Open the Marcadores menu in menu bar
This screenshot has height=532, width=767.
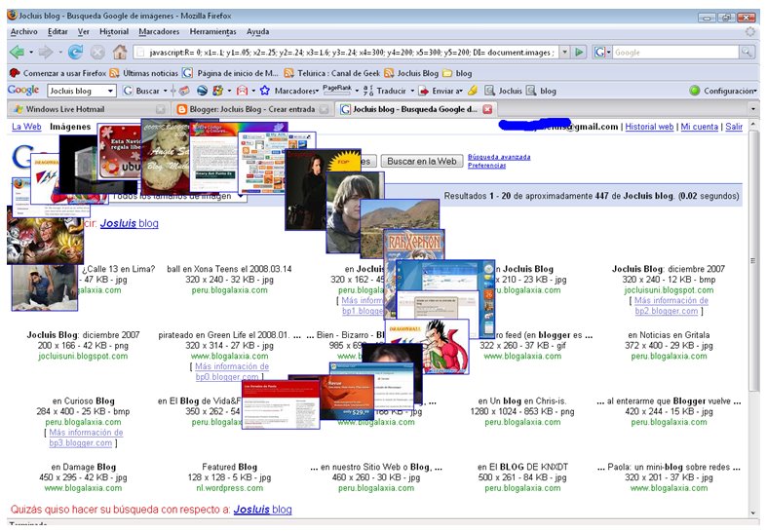click(x=159, y=31)
